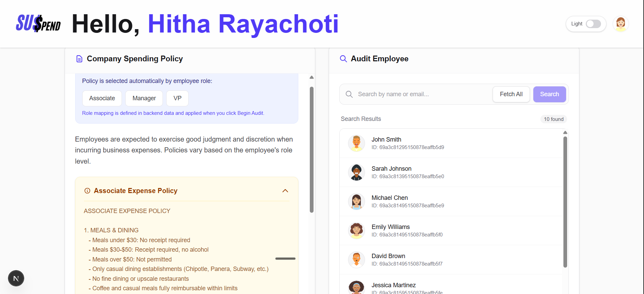
Task: Click the search field magnifier icon
Action: coord(349,94)
